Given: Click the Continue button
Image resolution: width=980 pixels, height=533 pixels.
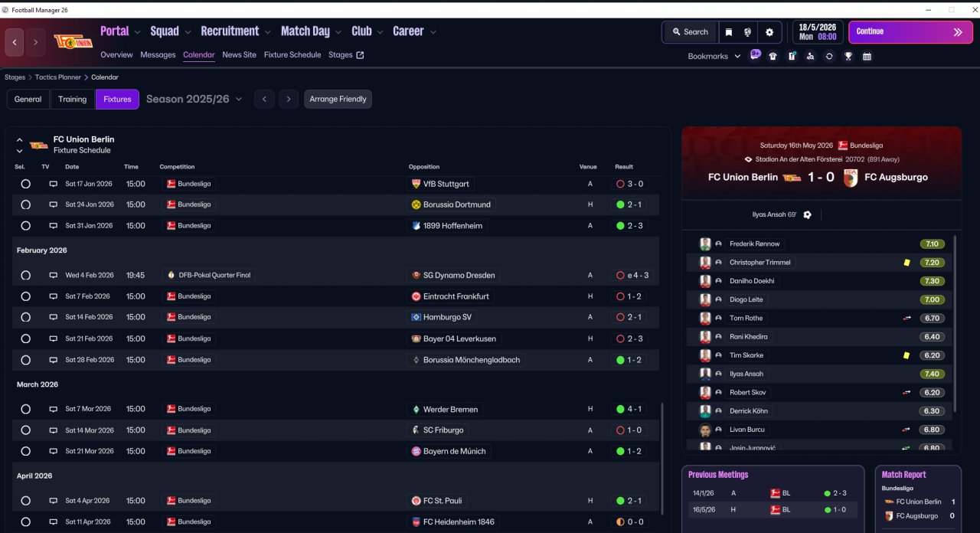Looking at the screenshot, I should [x=910, y=32].
